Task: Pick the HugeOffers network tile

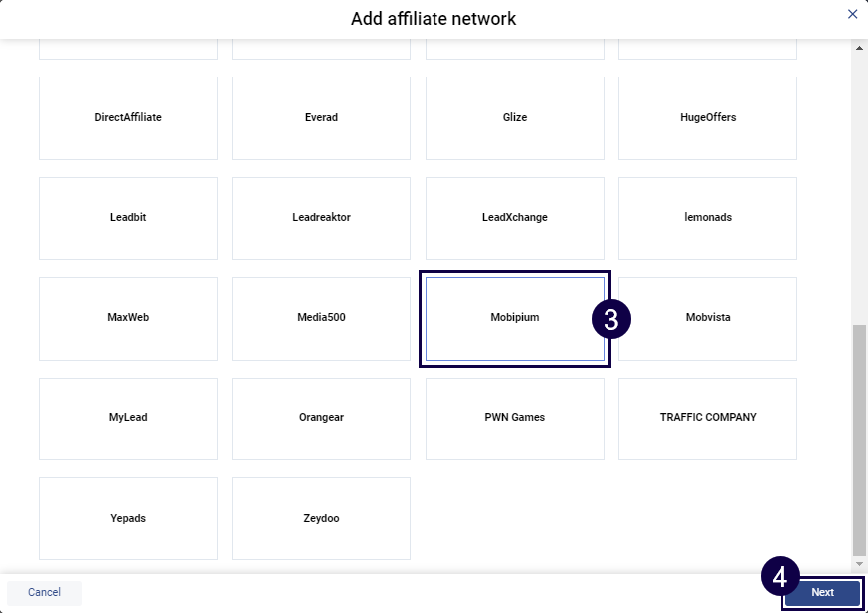Action: [708, 118]
